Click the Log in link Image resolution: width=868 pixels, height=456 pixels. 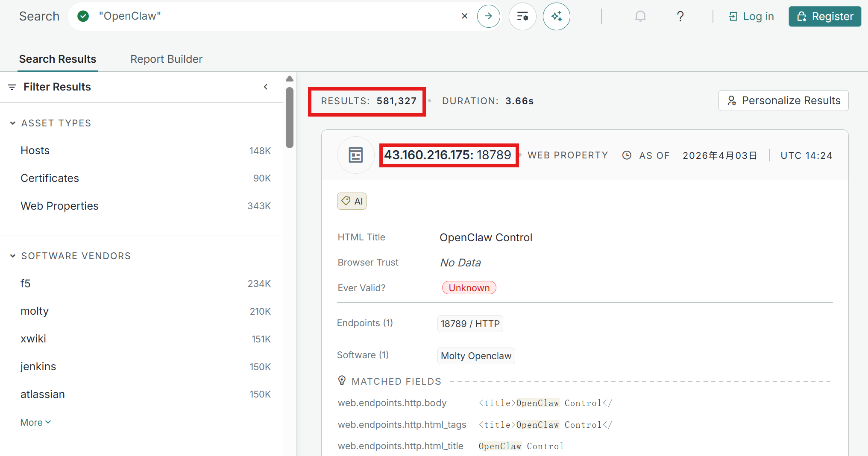click(x=751, y=16)
